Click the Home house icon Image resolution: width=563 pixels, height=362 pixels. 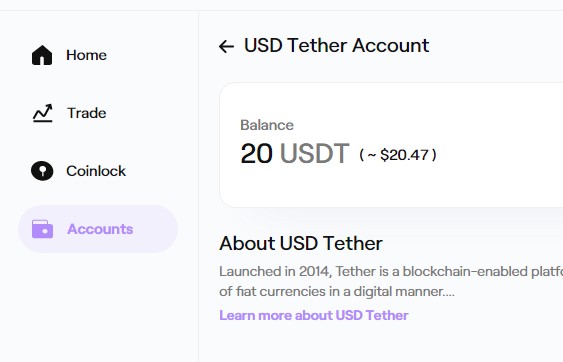coord(42,55)
